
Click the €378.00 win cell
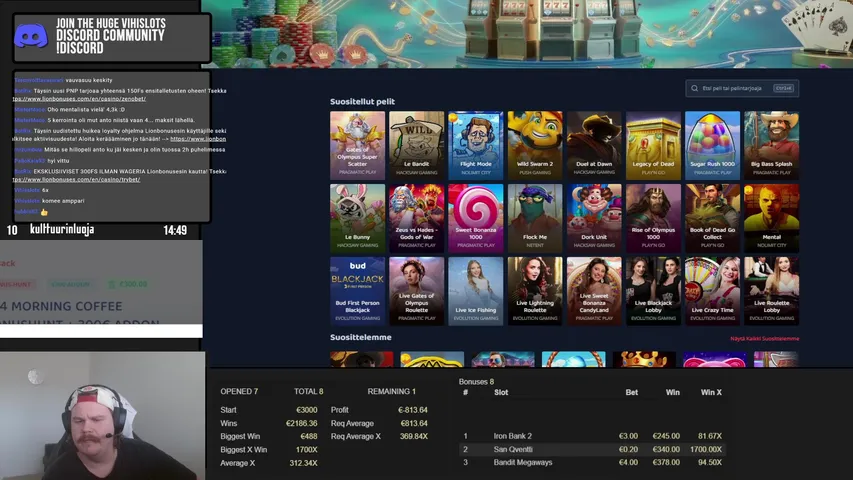[665, 463]
